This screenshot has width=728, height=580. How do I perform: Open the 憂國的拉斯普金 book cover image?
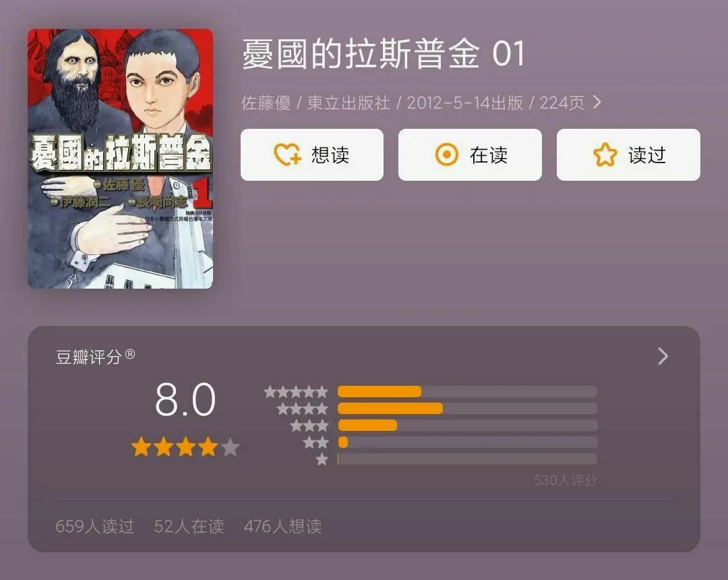(x=120, y=158)
